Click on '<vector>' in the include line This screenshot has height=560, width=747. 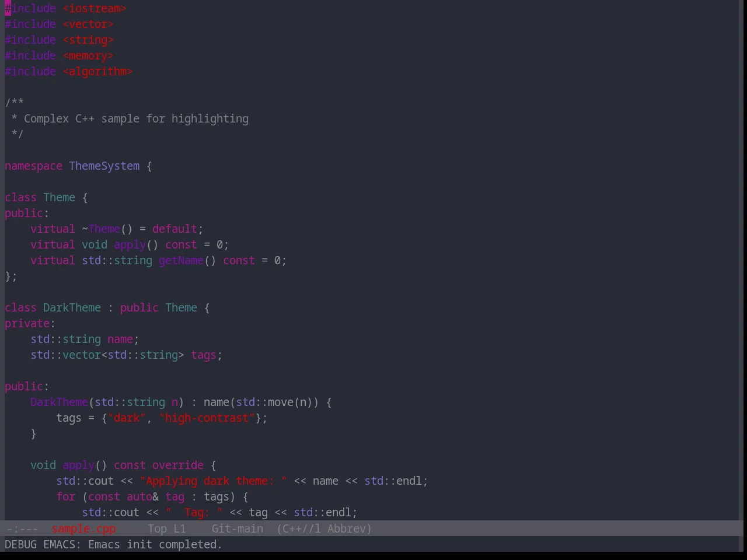tap(88, 24)
